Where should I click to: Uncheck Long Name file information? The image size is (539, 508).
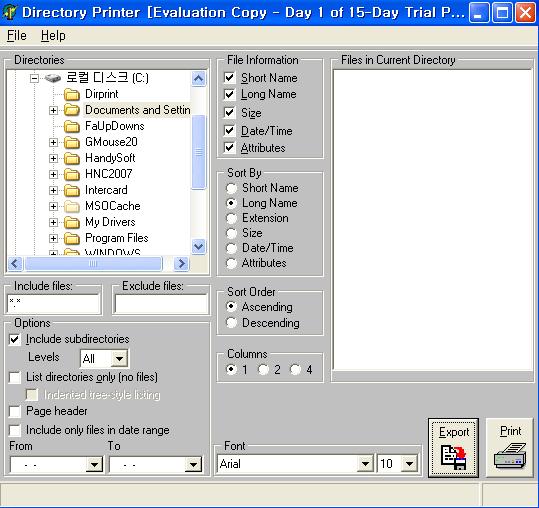pos(229,94)
